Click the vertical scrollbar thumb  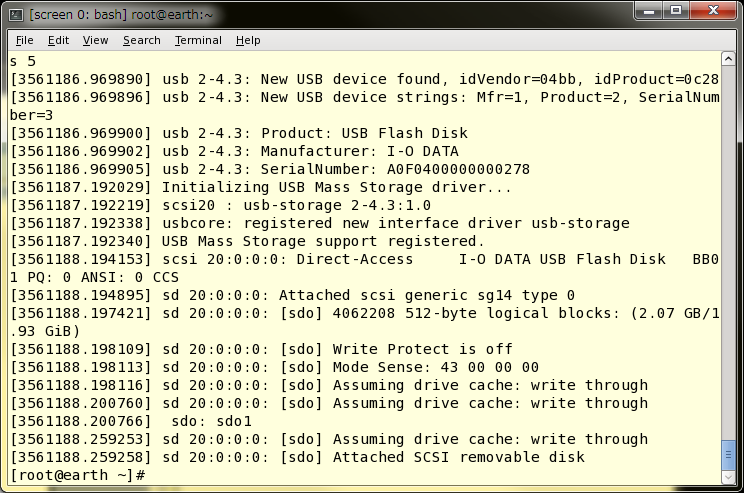click(x=728, y=455)
